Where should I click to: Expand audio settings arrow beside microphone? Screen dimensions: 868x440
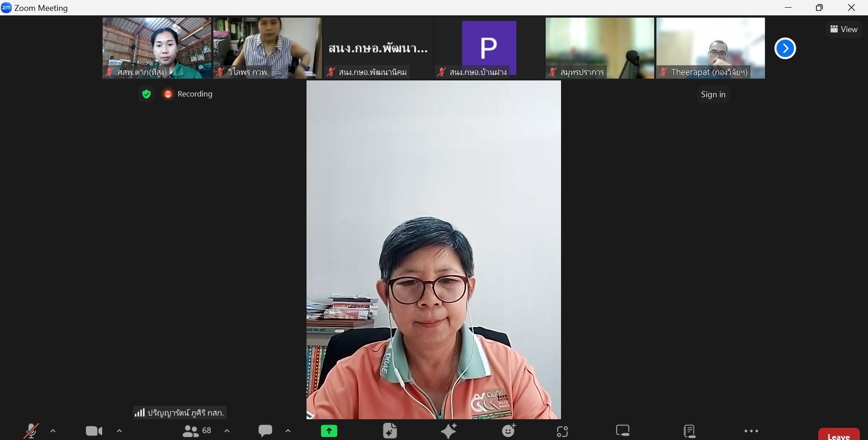point(53,431)
